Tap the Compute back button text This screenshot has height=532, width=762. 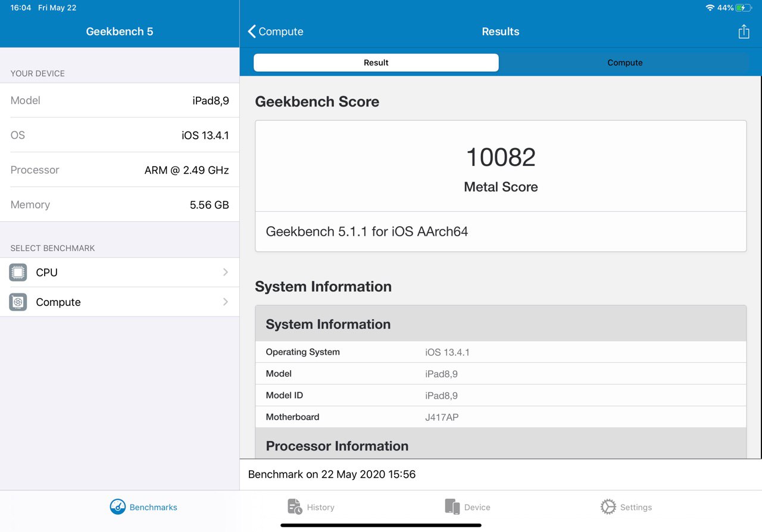pos(281,32)
